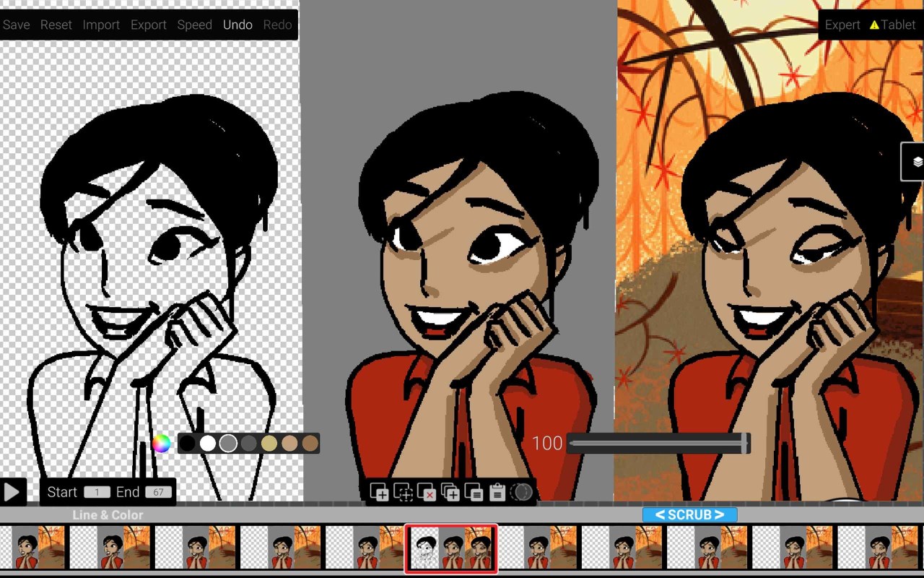Screen dimensions: 924x578
Task: Add a new frame after the current frame
Action: coord(379,493)
